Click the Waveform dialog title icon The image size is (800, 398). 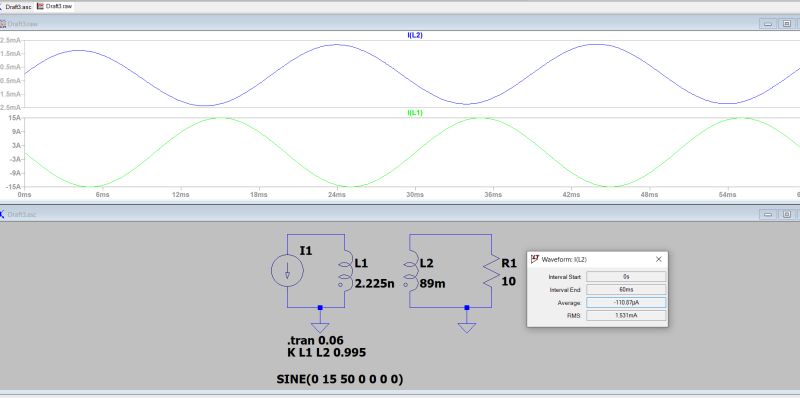point(535,259)
